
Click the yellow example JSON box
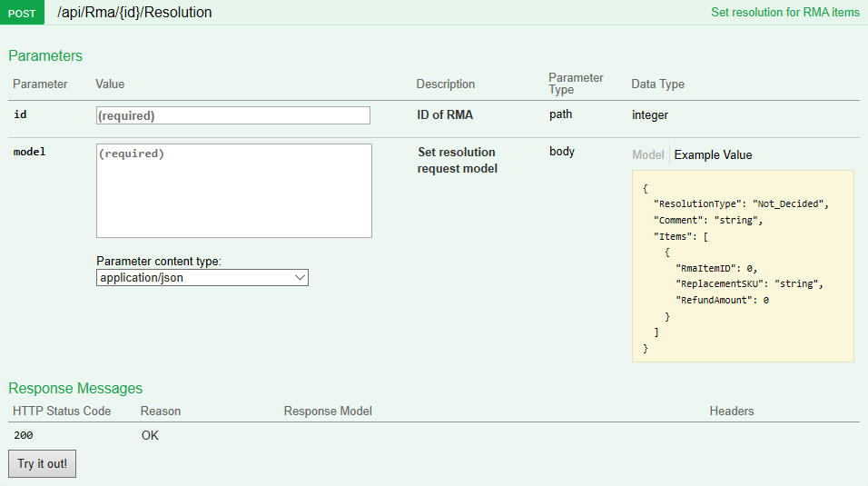click(743, 266)
